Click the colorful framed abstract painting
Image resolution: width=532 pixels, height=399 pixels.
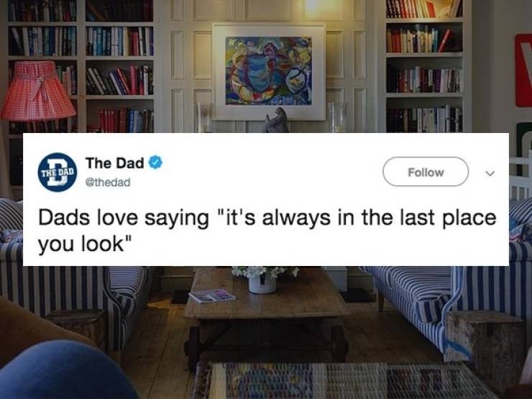[269, 72]
